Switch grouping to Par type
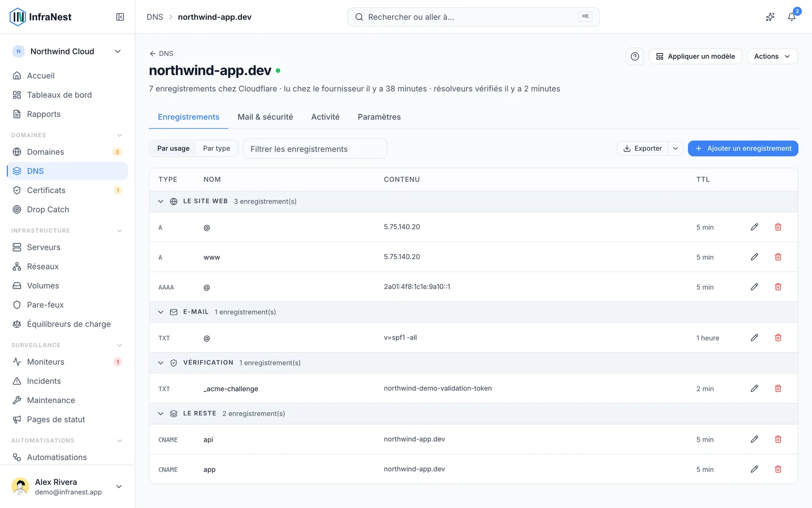The height and width of the screenshot is (508, 812). pyautogui.click(x=216, y=148)
